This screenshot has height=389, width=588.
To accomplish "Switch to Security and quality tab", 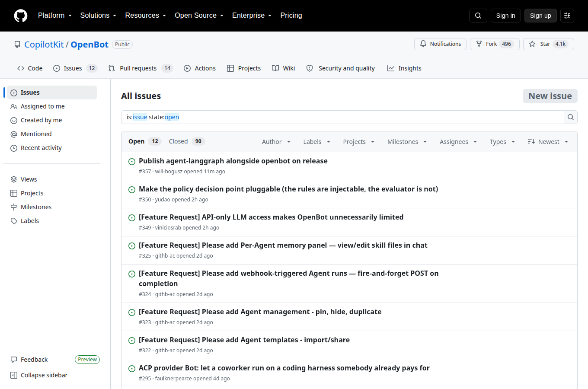I will (340, 68).
